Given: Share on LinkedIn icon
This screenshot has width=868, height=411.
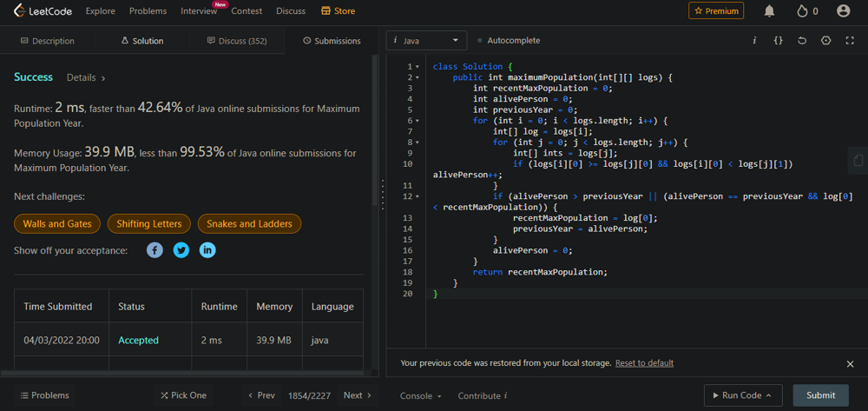Looking at the screenshot, I should 207,250.
